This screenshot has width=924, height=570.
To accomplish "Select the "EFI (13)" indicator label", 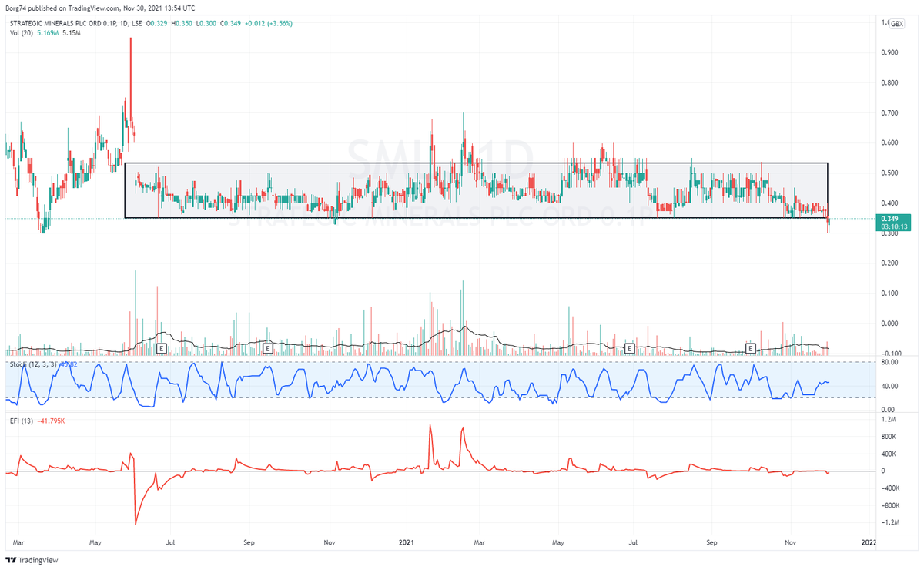I will pyautogui.click(x=20, y=421).
